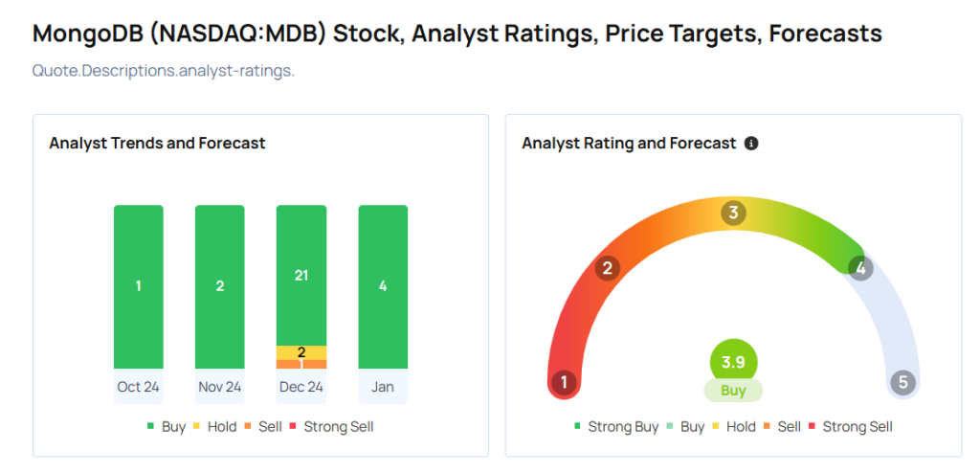This screenshot has width=980, height=473.
Task: Toggle Strong Sell in trends legend
Action: pyautogui.click(x=331, y=426)
